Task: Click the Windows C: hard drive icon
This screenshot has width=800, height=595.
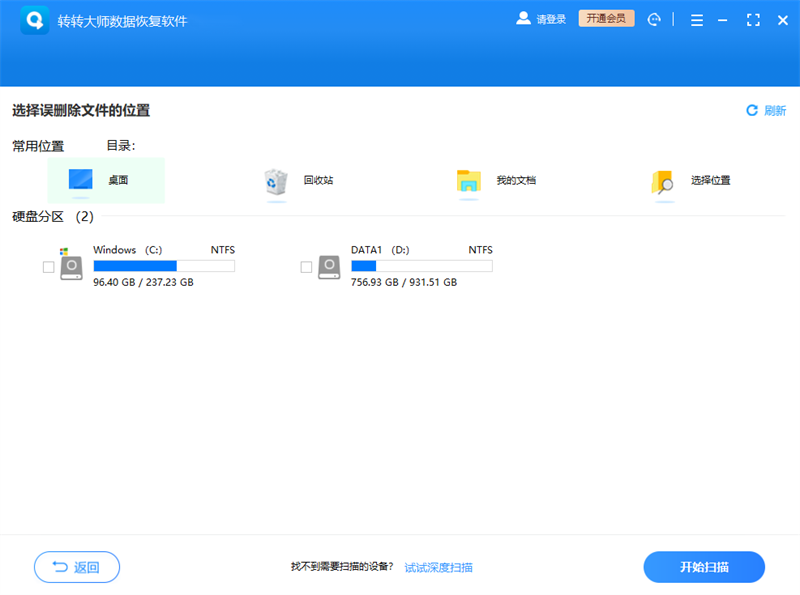Action: point(69,265)
